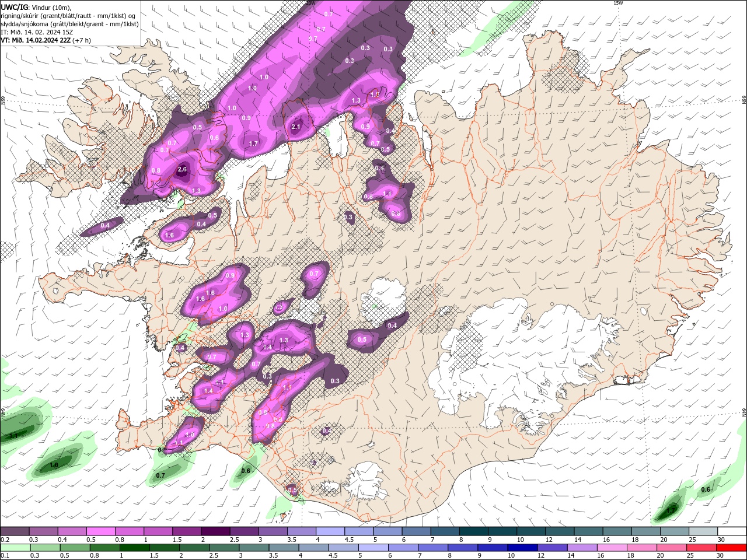Pick the light pink lower-legend swatch between 16 and 18
747x560 pixels.
(612, 548)
